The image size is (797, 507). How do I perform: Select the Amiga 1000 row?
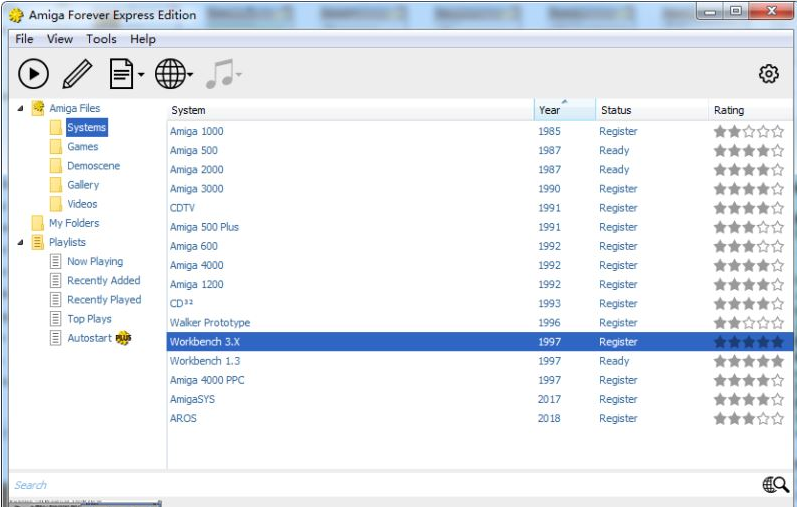pyautogui.click(x=480, y=131)
